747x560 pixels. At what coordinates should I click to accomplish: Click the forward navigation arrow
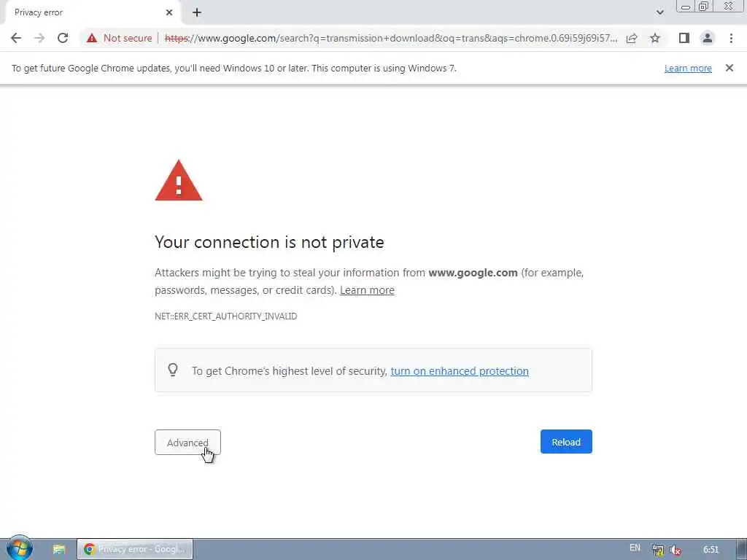(x=39, y=38)
